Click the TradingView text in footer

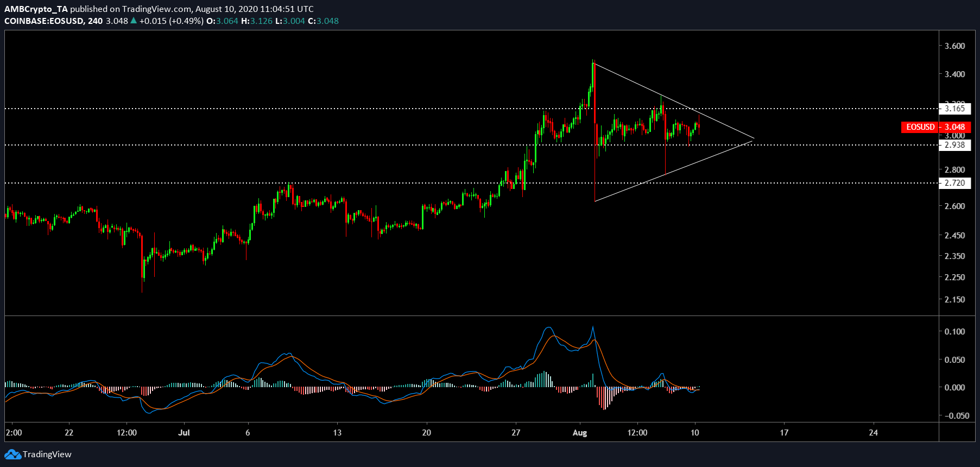[x=47, y=455]
